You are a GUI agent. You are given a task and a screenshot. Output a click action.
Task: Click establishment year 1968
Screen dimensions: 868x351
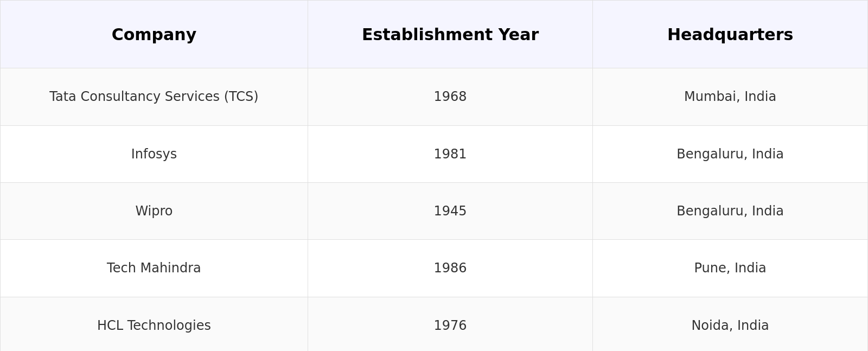coord(450,97)
